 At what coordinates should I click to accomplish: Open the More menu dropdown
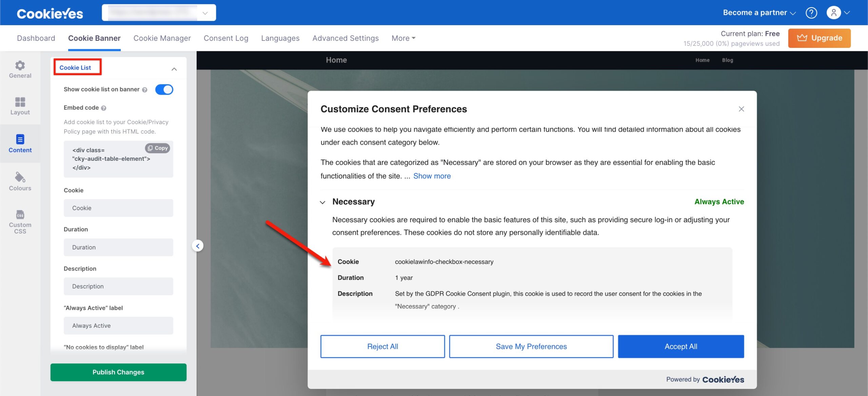403,38
